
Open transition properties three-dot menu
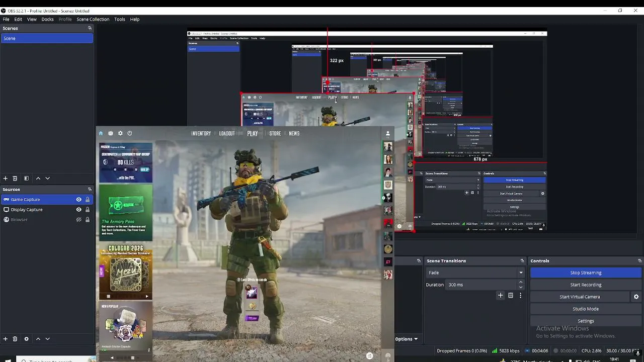click(x=520, y=296)
